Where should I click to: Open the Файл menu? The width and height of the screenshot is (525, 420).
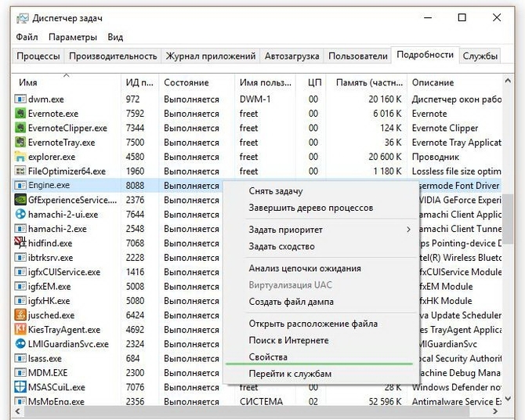click(27, 37)
